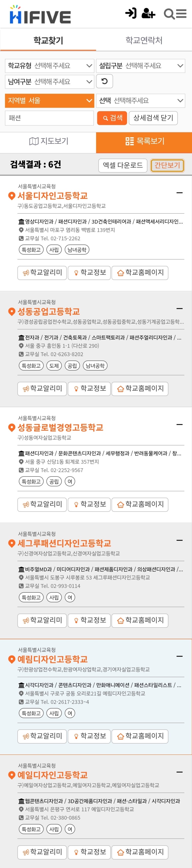Image resolution: width=192 pixels, height=868 pixels.
Task: Click the keyword input field containing 패션
Action: pyautogui.click(x=49, y=118)
